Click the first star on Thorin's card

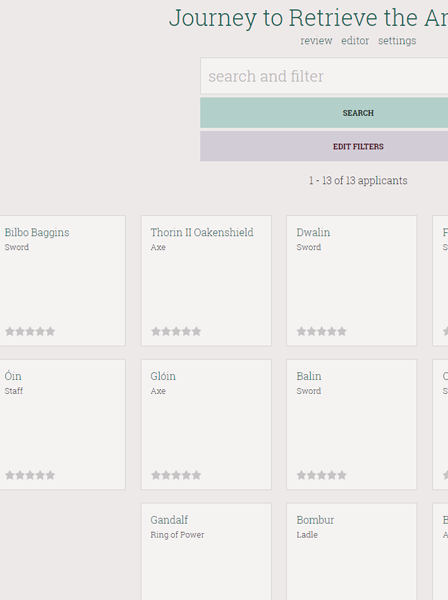point(156,331)
